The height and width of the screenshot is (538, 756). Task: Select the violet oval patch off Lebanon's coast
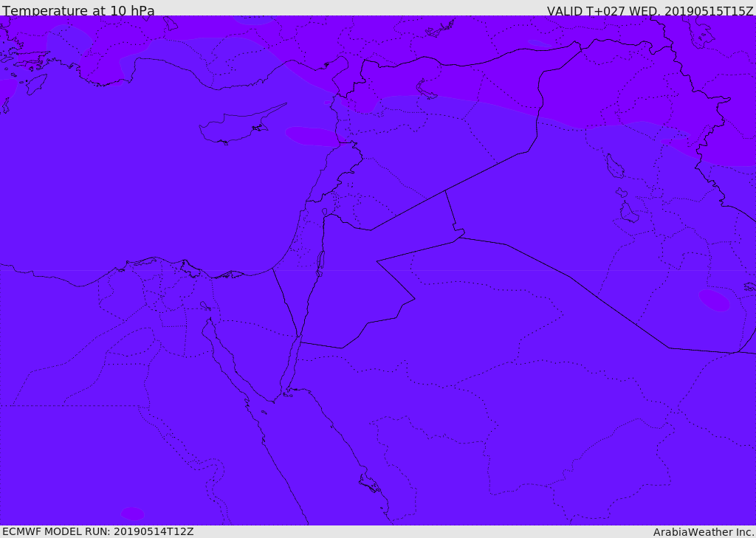pyautogui.click(x=312, y=136)
